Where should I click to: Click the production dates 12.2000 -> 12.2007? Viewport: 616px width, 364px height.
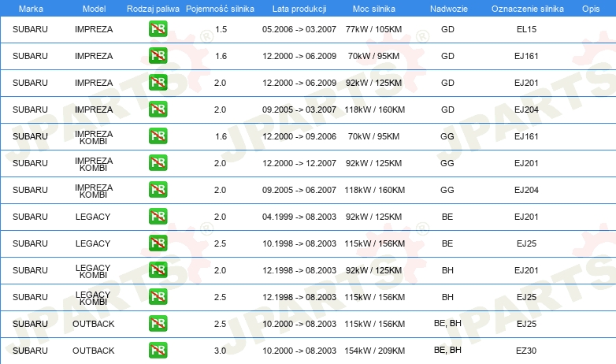pos(299,163)
